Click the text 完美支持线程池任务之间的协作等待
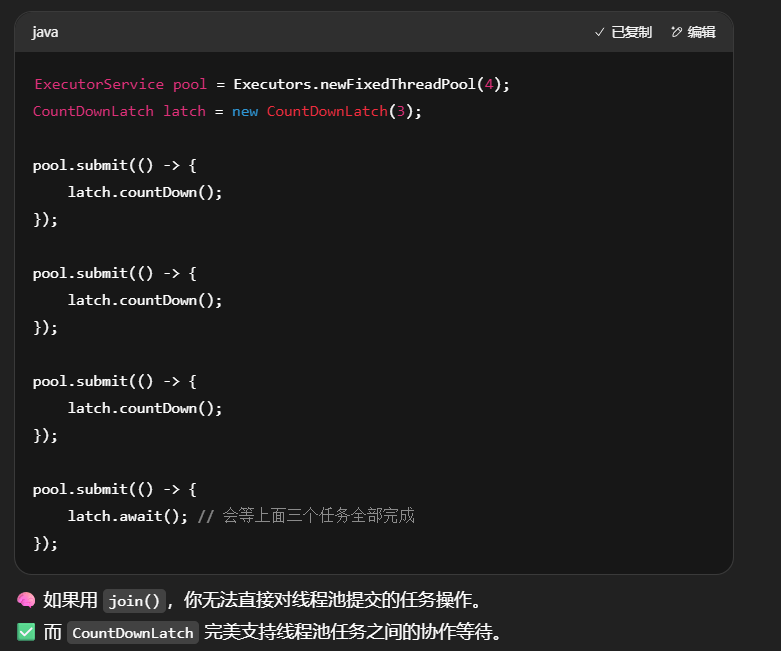 click(352, 633)
